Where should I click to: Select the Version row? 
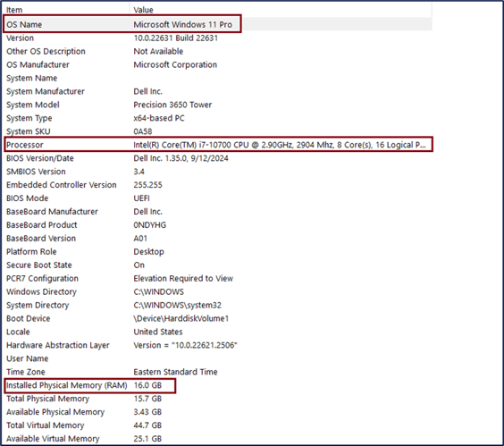point(217,38)
